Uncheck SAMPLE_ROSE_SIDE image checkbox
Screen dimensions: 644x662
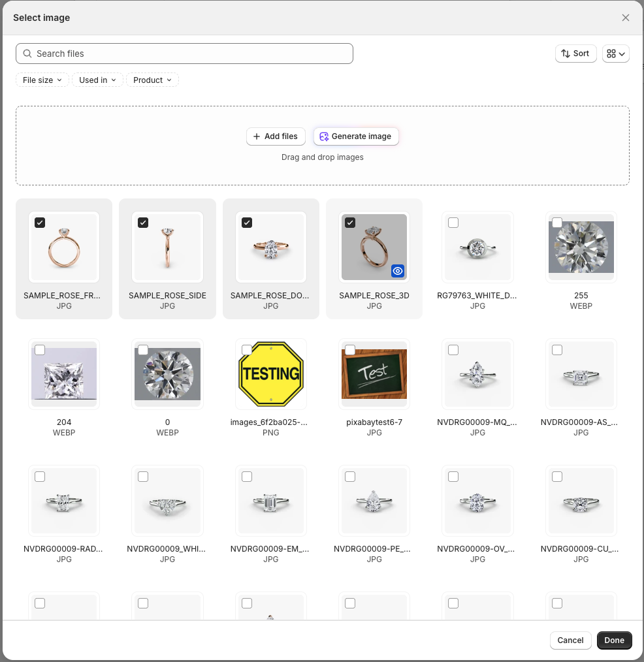click(143, 223)
